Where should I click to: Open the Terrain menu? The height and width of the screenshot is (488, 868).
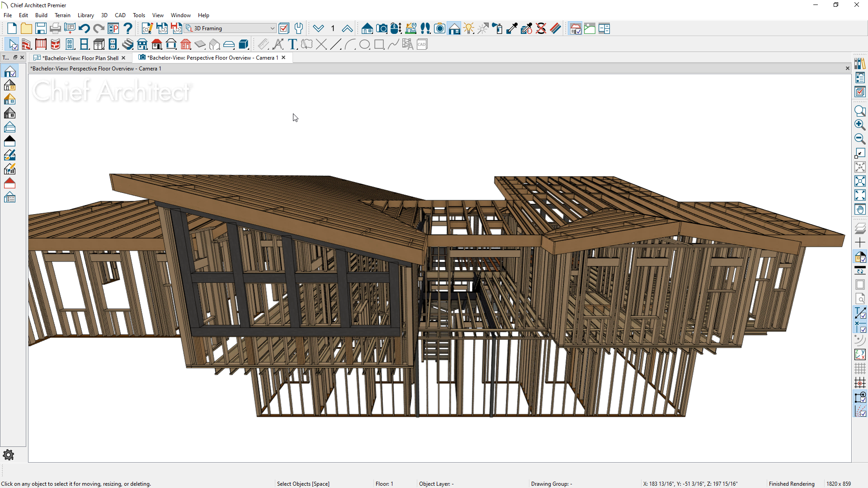click(62, 15)
